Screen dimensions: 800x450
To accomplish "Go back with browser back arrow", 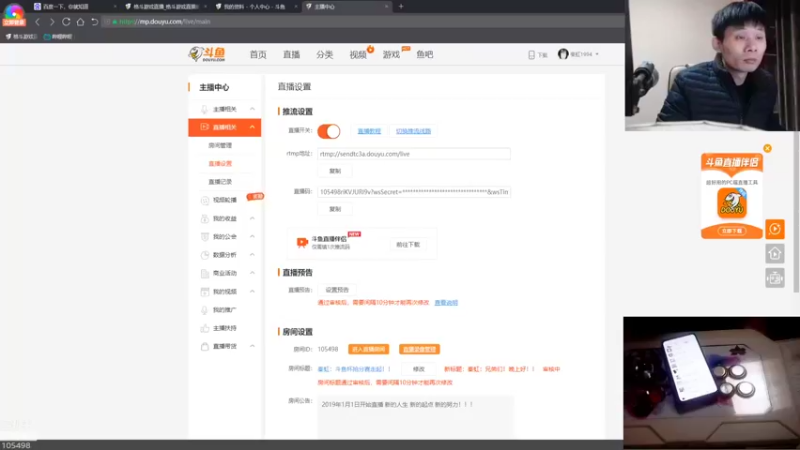I will coord(37,22).
